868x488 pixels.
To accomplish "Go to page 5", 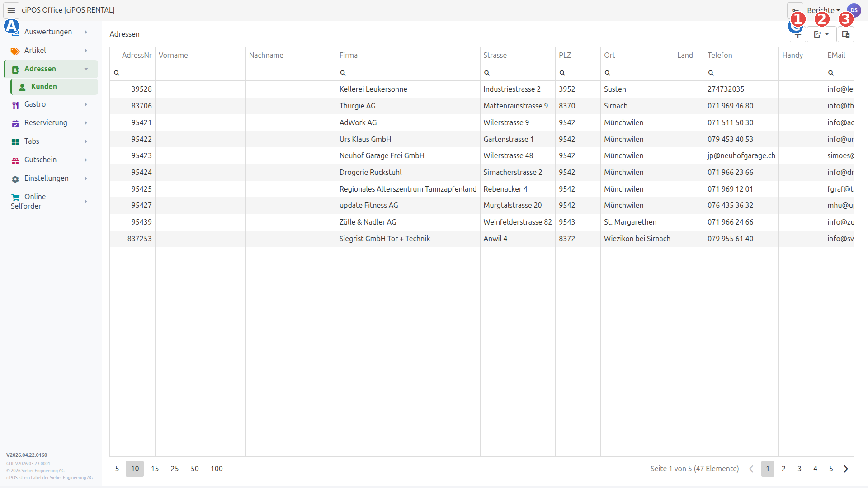I will pyautogui.click(x=831, y=469).
